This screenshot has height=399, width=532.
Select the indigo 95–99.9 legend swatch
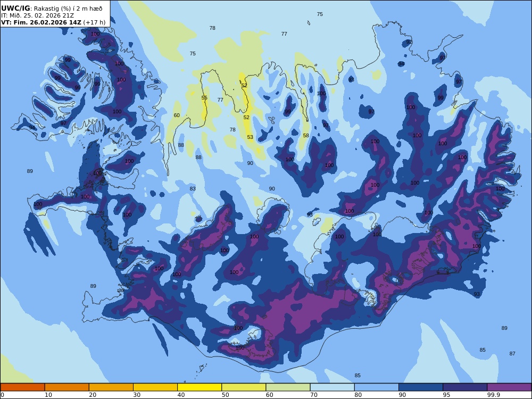465,387
